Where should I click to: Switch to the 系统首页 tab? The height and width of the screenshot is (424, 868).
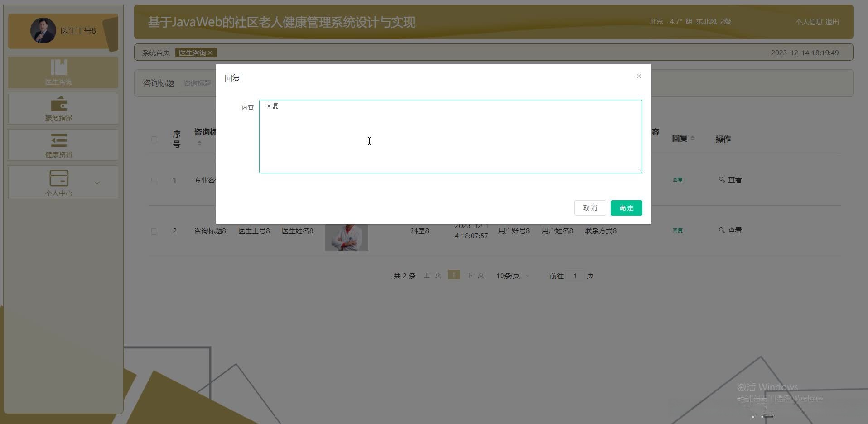click(155, 53)
